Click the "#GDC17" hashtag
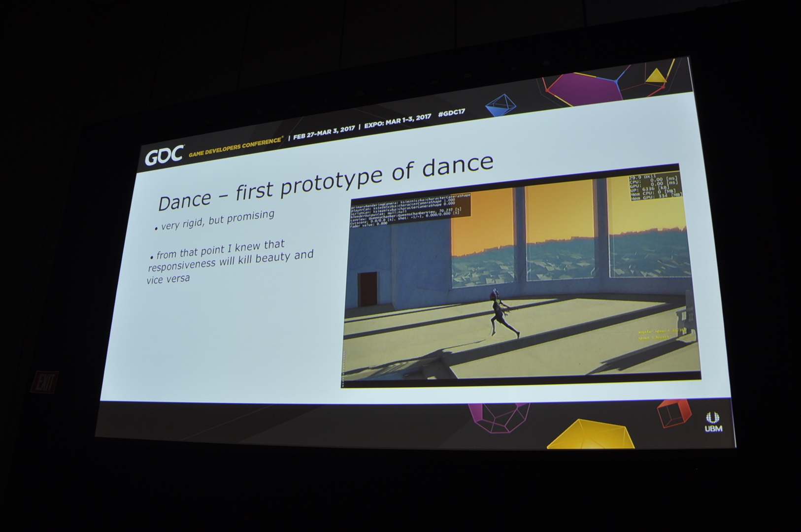 (x=451, y=113)
